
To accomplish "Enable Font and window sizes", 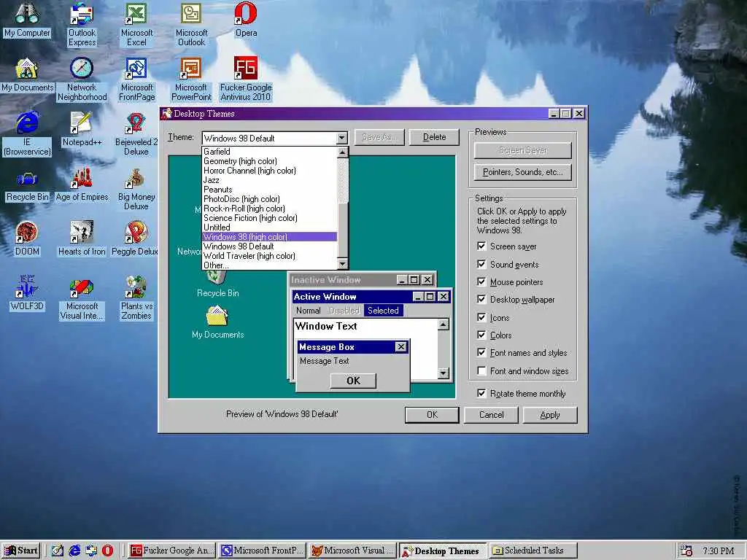I will 481,370.
